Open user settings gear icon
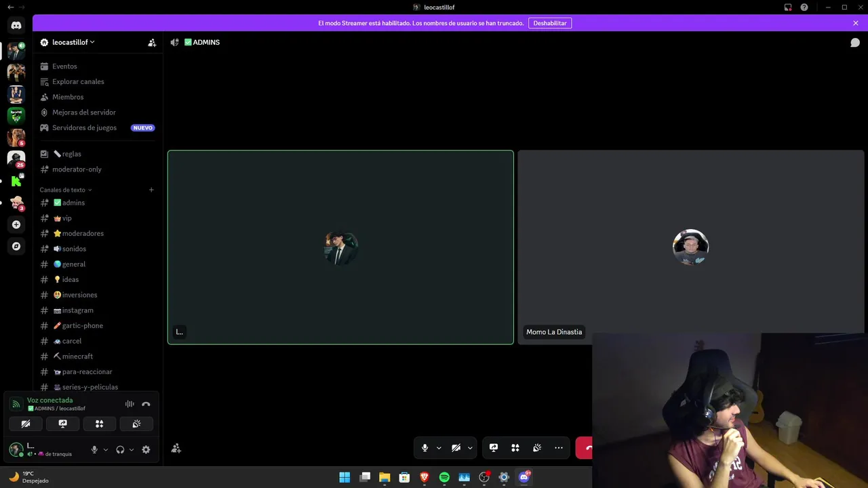 146,449
